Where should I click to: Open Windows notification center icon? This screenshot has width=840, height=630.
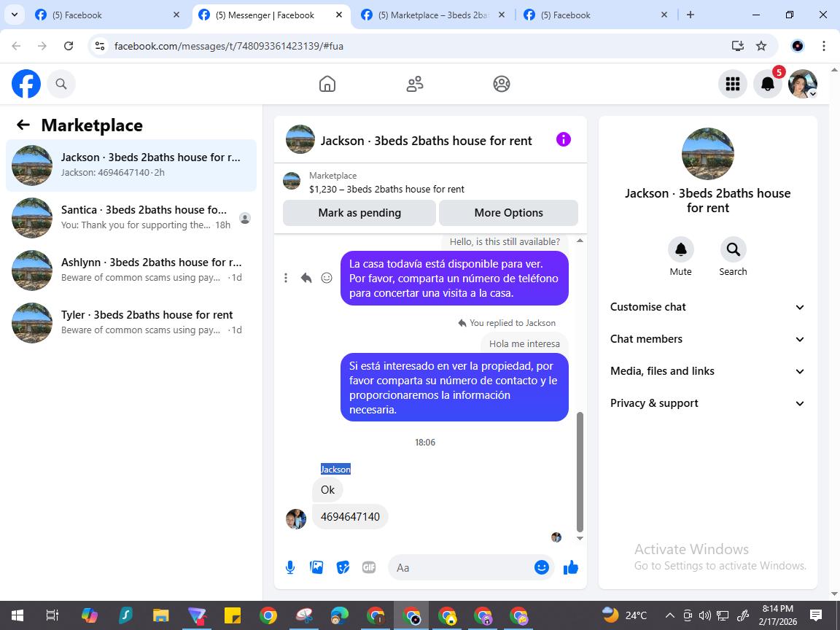pyautogui.click(x=816, y=615)
